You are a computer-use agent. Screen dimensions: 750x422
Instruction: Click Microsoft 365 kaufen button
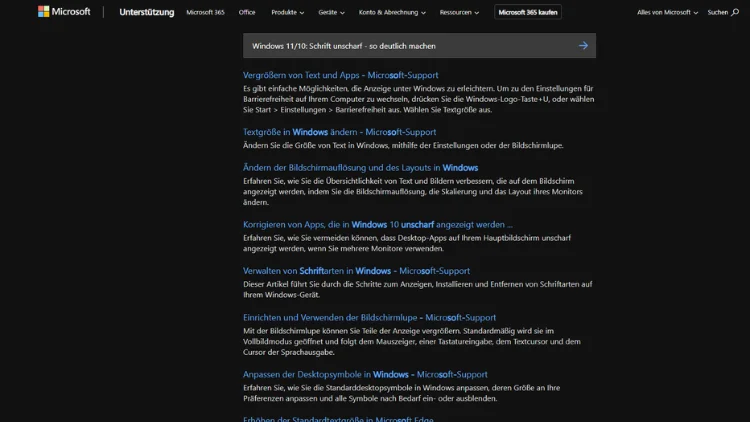coord(528,12)
